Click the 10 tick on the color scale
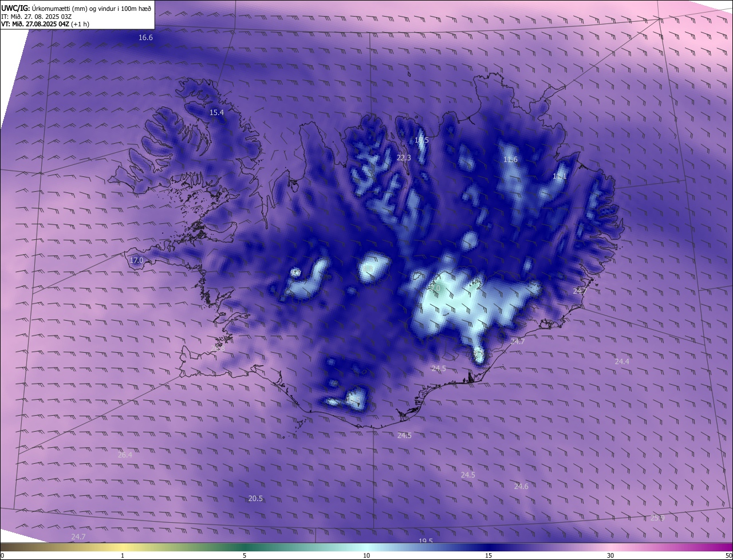 point(366,556)
